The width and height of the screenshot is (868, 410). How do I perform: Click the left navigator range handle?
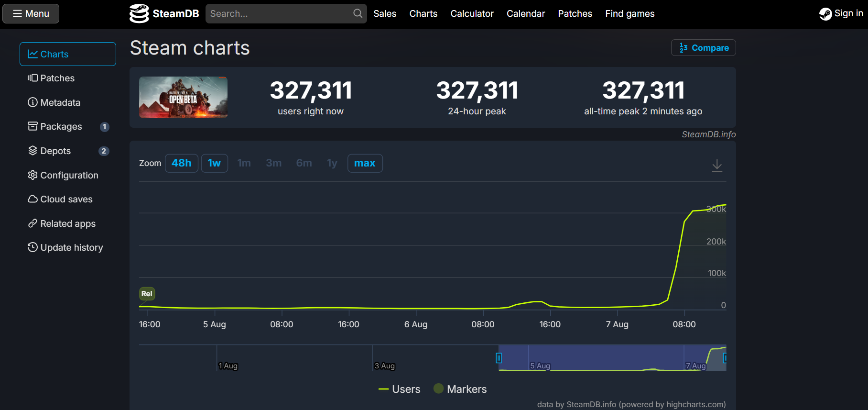pos(499,358)
